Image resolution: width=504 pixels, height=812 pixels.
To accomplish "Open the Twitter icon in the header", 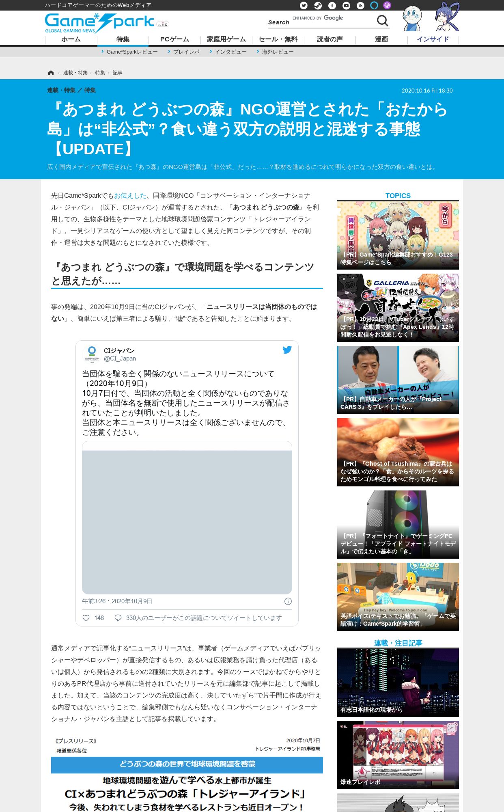I will point(304,5).
